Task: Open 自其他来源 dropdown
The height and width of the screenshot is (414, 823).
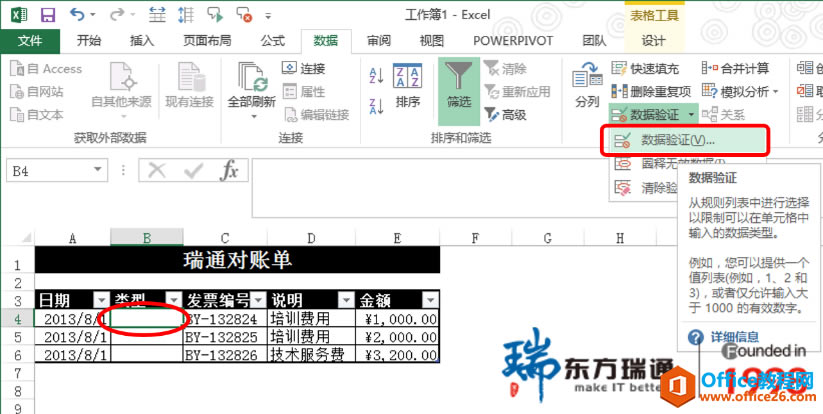Action: pyautogui.click(x=121, y=90)
